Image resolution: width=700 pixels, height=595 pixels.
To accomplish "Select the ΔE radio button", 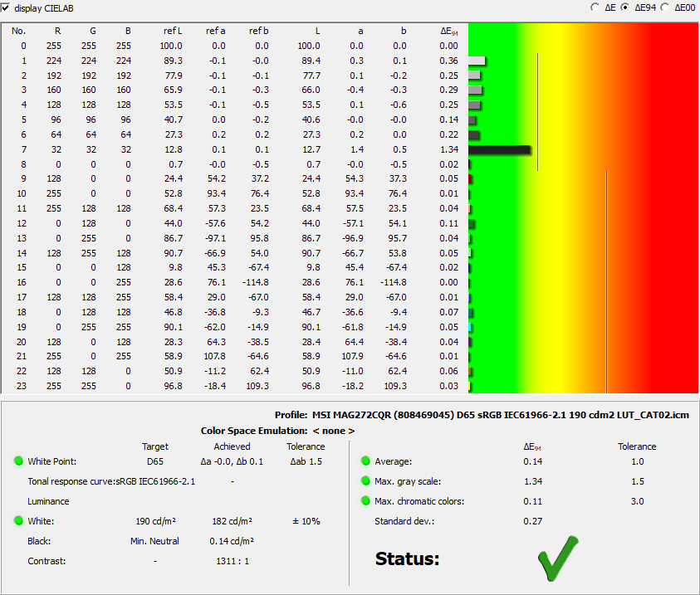I will pyautogui.click(x=595, y=7).
